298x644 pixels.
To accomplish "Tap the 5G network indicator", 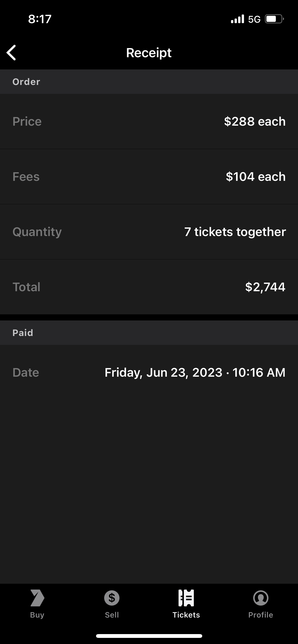I will [254, 19].
